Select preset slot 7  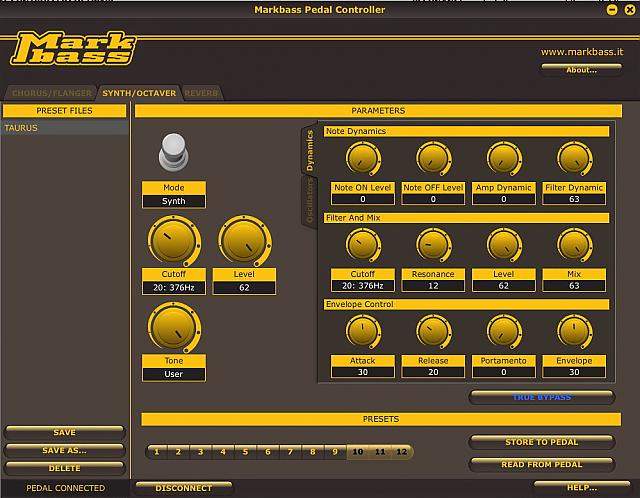tap(290, 452)
